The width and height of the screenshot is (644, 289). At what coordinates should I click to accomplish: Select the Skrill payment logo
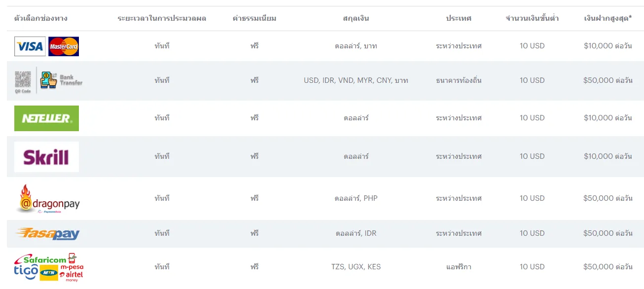[x=46, y=157]
